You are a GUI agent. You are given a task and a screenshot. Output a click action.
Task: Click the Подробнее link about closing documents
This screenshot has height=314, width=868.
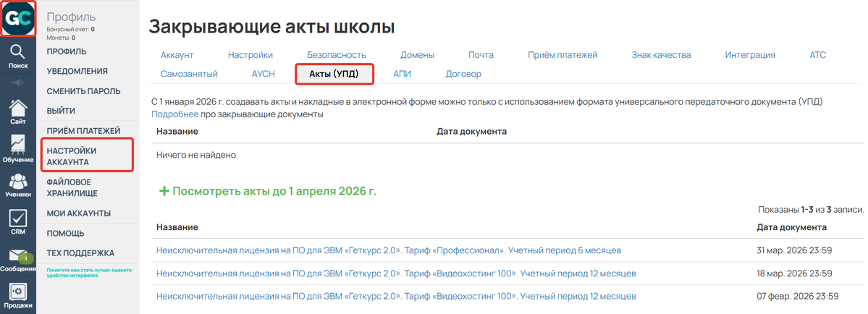coord(174,114)
